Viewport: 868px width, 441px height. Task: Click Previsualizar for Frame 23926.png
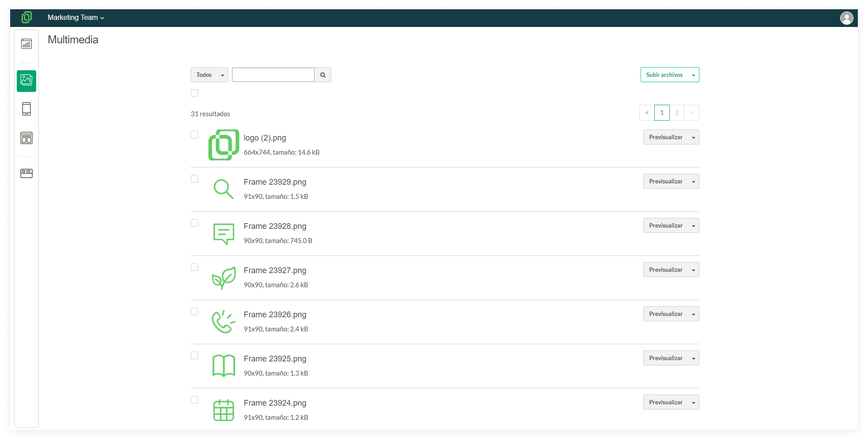[666, 314]
